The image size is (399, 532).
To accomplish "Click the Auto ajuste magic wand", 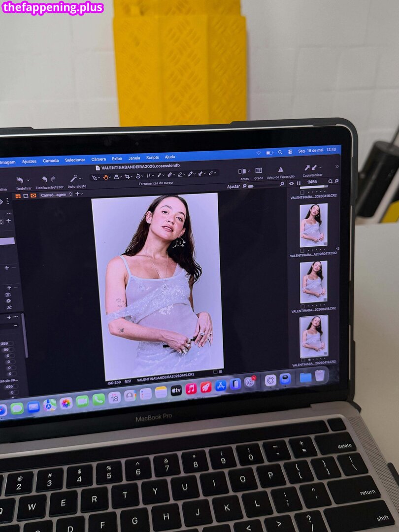I will [x=73, y=179].
